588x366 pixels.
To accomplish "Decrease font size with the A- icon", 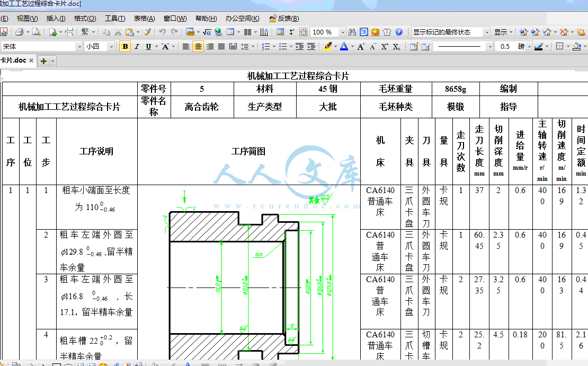I will (373, 47).
